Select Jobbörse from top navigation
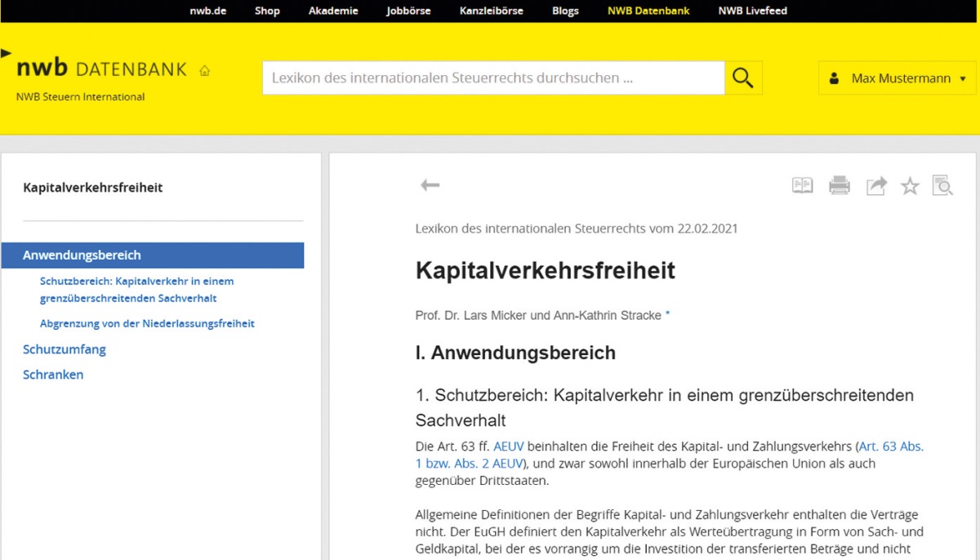The height and width of the screenshot is (560, 980). [x=408, y=11]
